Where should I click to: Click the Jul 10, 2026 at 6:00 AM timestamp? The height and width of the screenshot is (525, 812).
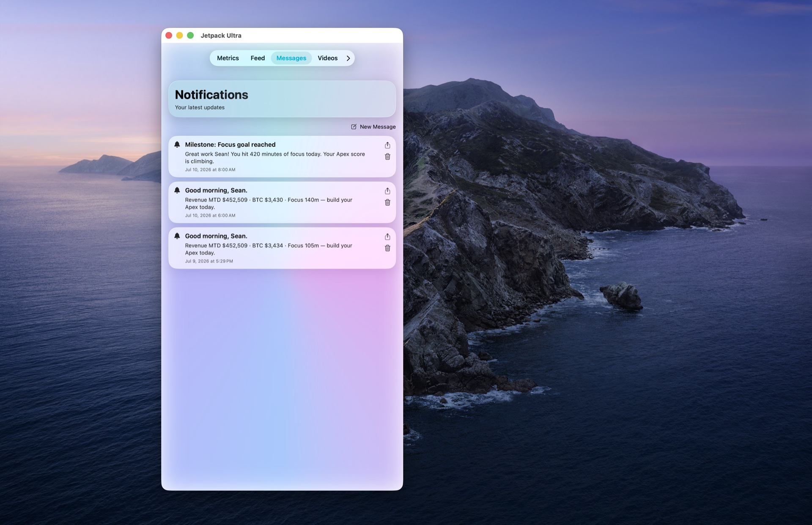[210, 215]
